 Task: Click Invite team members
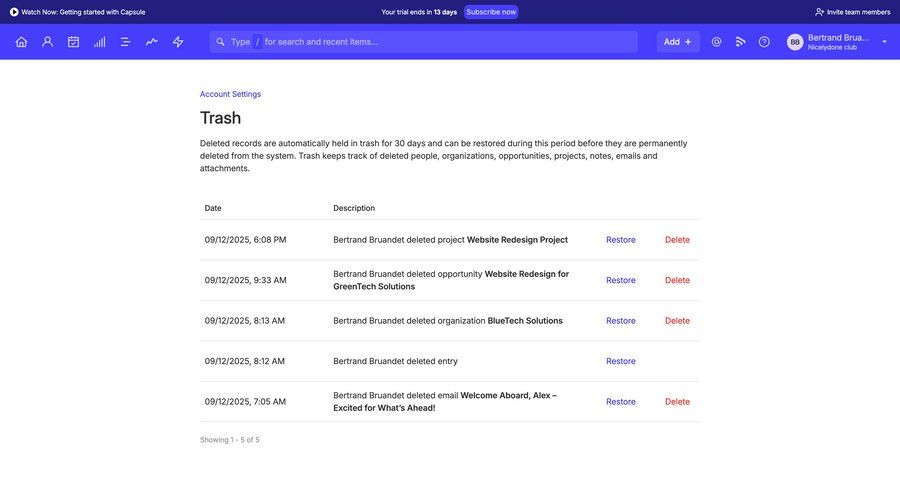pos(852,12)
